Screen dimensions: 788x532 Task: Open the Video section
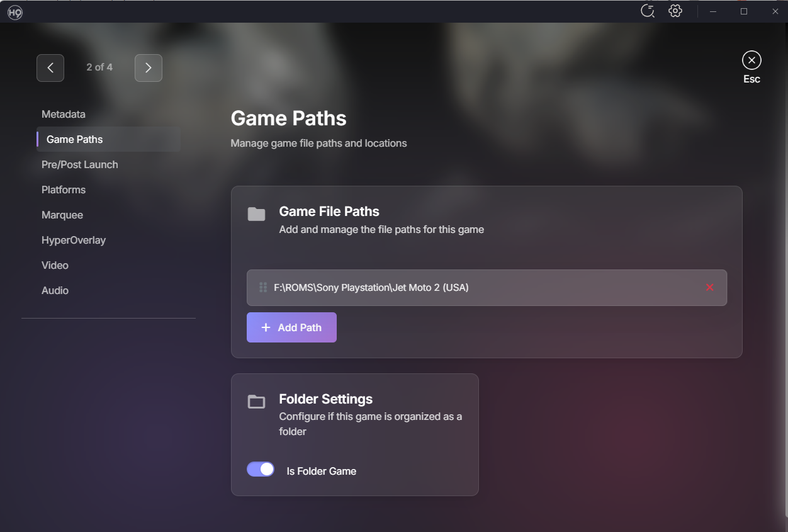pos(55,266)
